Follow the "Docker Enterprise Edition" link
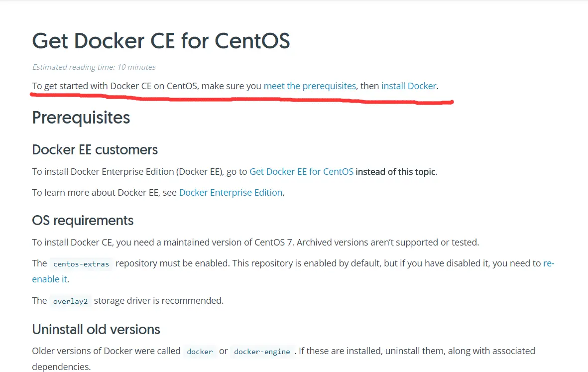Screen dimensions: 588x372 pos(231,193)
